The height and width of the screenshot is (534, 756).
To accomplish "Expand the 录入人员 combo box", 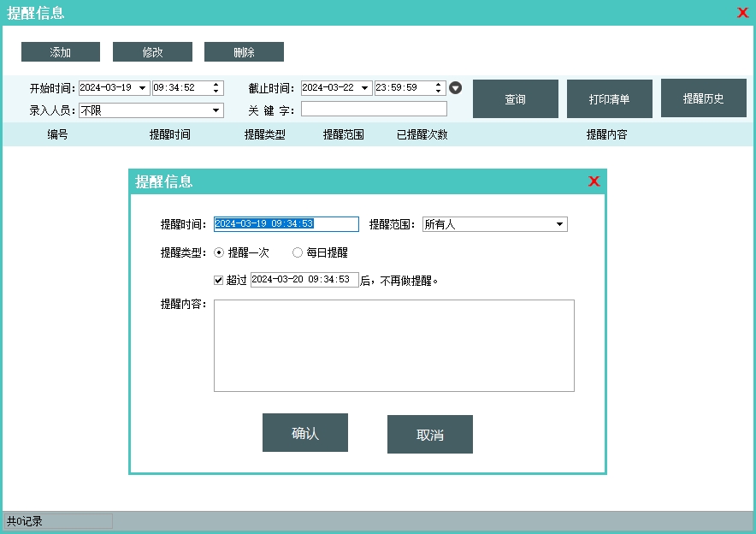I will (x=216, y=110).
